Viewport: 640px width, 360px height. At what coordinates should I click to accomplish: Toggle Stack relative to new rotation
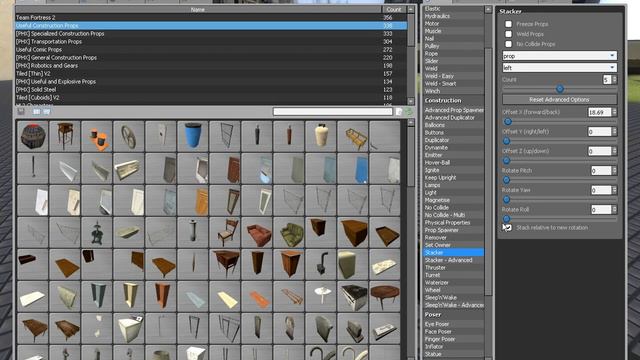tap(507, 227)
